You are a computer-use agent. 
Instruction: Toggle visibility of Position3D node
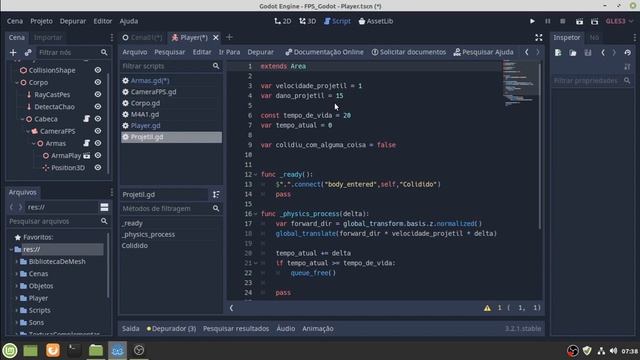click(98, 168)
